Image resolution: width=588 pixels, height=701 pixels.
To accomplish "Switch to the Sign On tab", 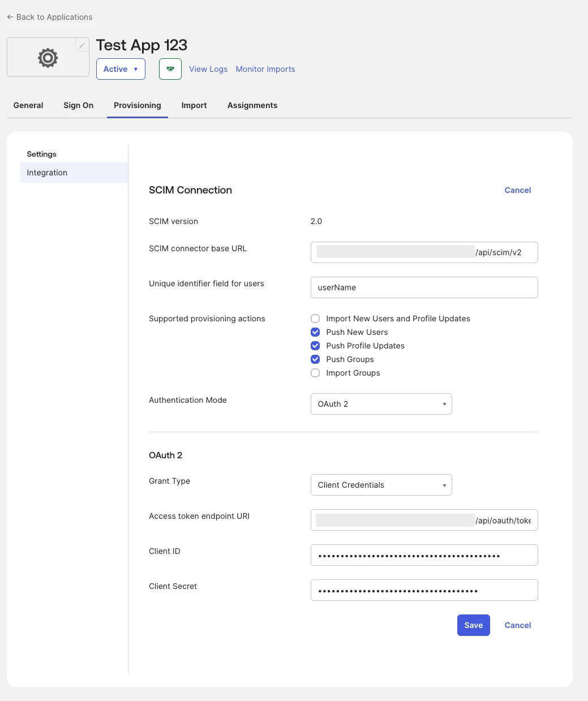I will pyautogui.click(x=79, y=105).
